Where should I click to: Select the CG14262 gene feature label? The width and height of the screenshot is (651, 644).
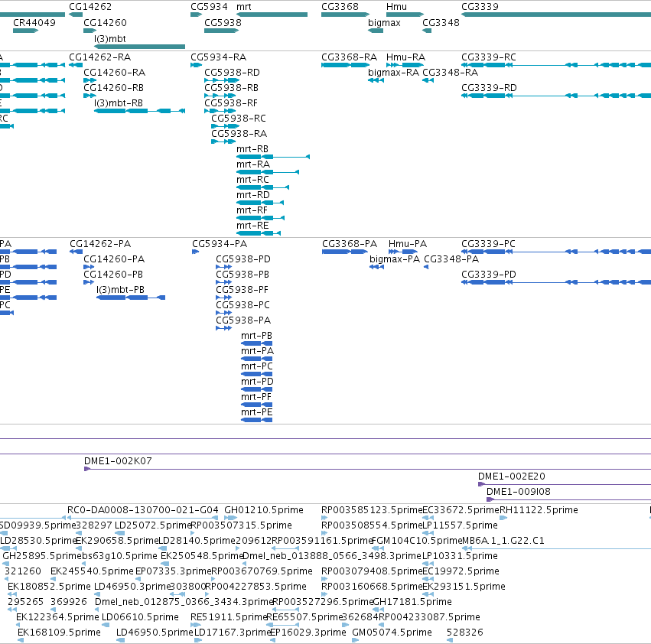pyautogui.click(x=90, y=7)
